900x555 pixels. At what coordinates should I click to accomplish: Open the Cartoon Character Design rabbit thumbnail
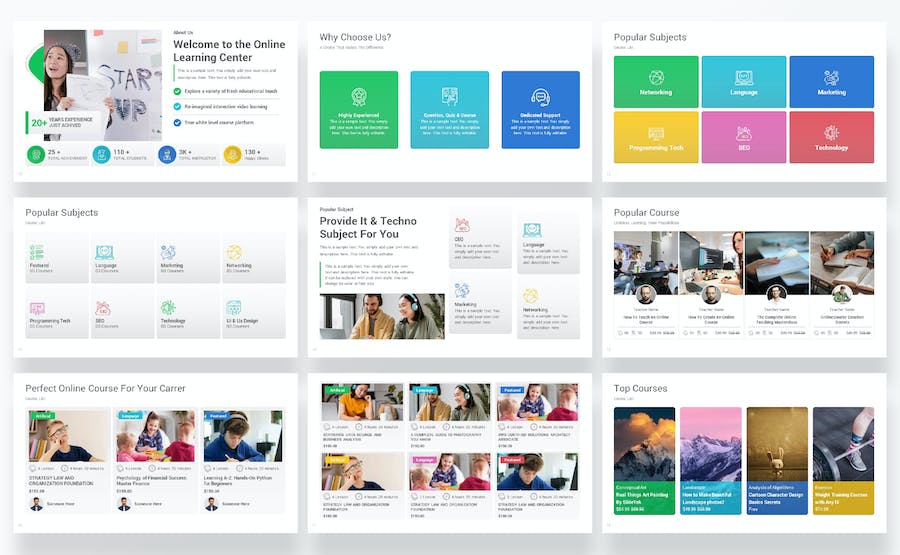777,440
